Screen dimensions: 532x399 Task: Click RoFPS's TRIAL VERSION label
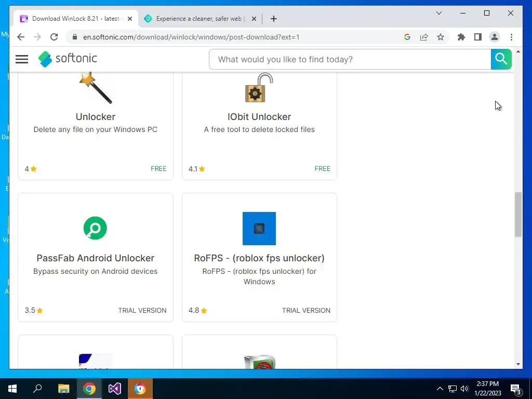pyautogui.click(x=306, y=311)
